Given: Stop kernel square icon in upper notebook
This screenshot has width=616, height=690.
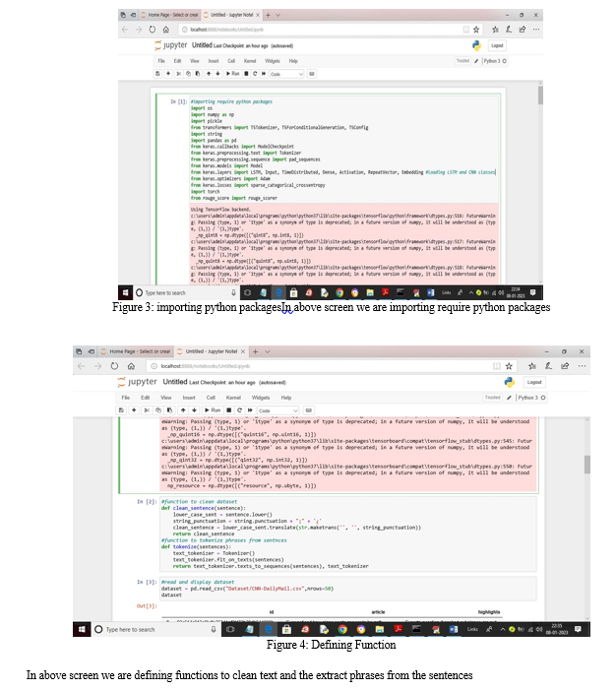Looking at the screenshot, I should tap(246, 74).
